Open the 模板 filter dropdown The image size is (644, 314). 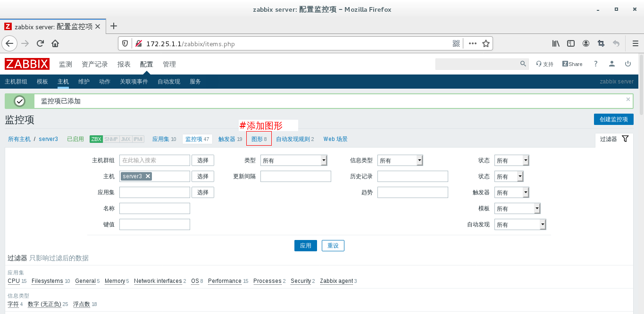[x=517, y=208]
